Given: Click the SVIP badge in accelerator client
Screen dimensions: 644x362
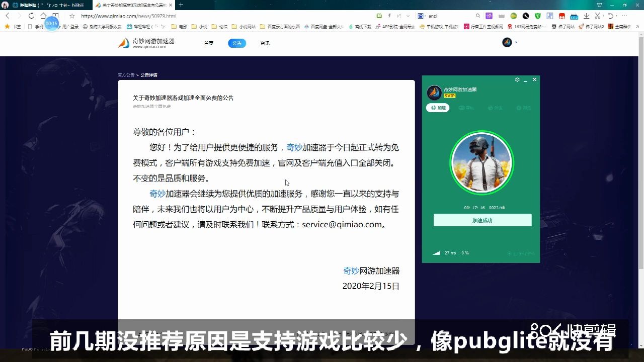Looking at the screenshot, I should click(x=449, y=96).
